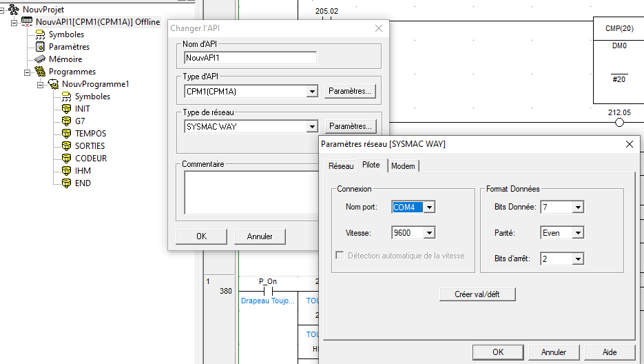Click the Commentaire text area
Screen dimensions: 644x364
(251, 192)
